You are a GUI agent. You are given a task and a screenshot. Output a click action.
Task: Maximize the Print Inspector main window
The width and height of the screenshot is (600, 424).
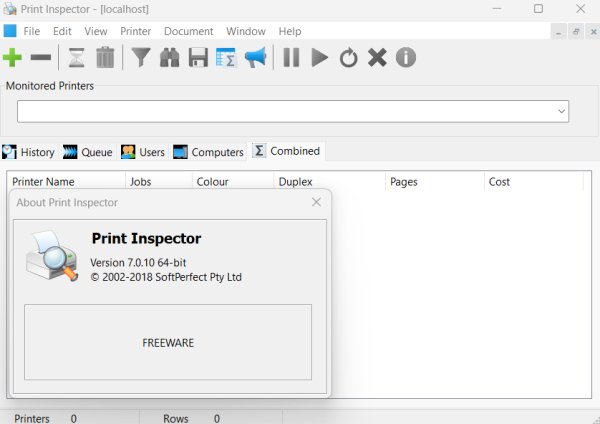click(x=538, y=9)
